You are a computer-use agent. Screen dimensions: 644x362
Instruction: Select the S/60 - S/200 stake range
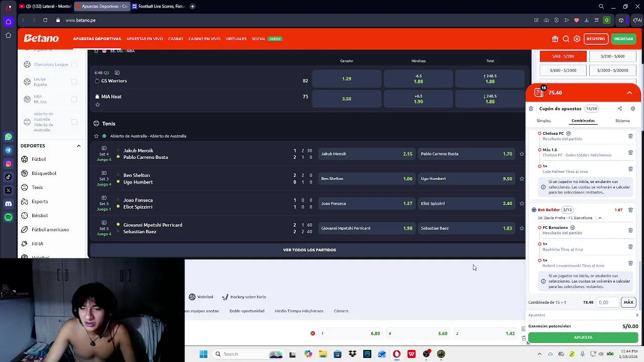tap(563, 56)
